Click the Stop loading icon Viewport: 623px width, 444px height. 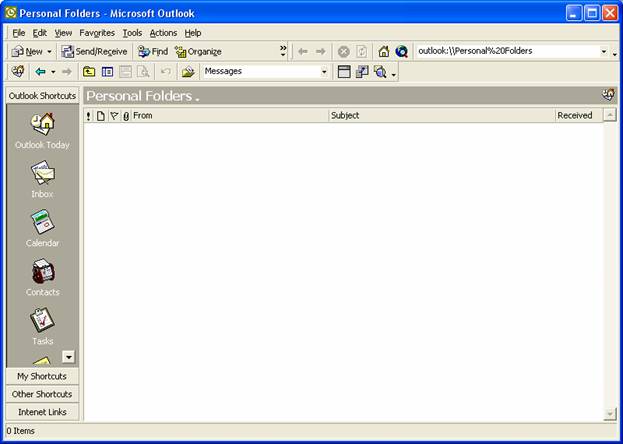coord(344,52)
